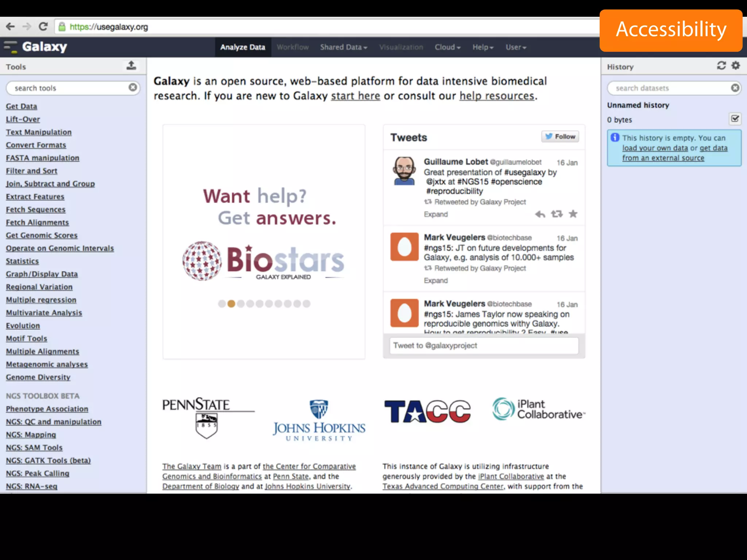Select the last carousel dot indicator
Viewport: 747px width, 560px height.
[x=306, y=304]
